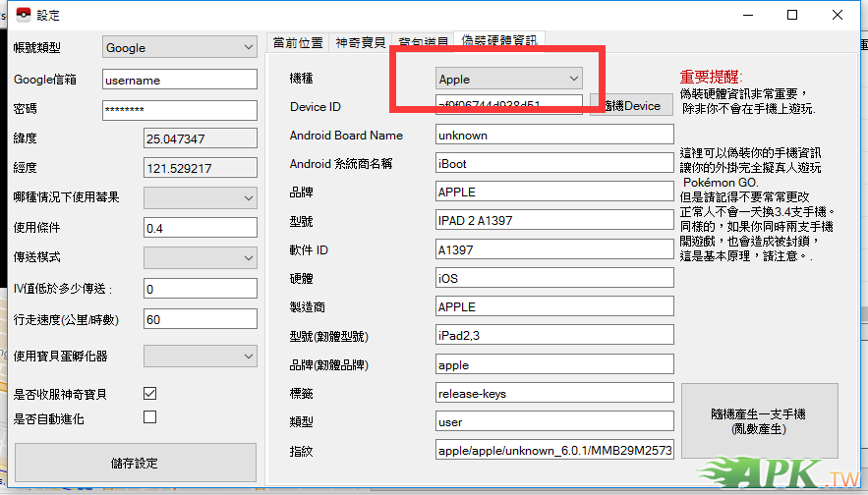Click the 指紋 fingerprint field
The height and width of the screenshot is (495, 868).
tap(554, 450)
